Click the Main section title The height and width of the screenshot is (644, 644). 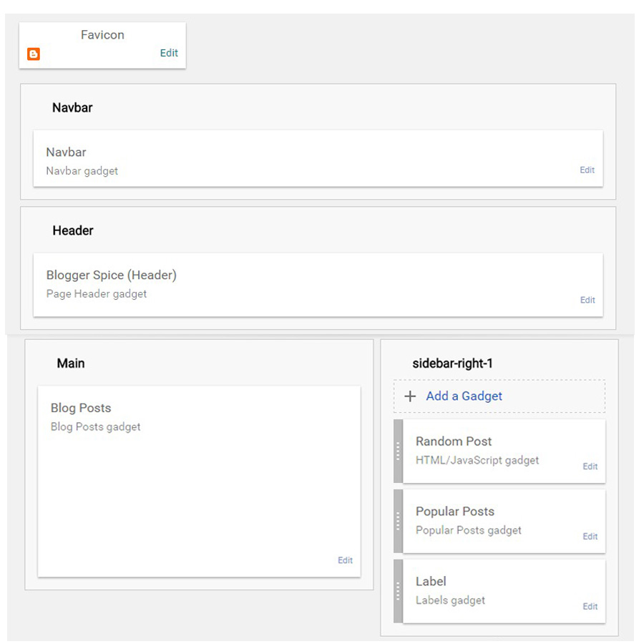pos(71,363)
